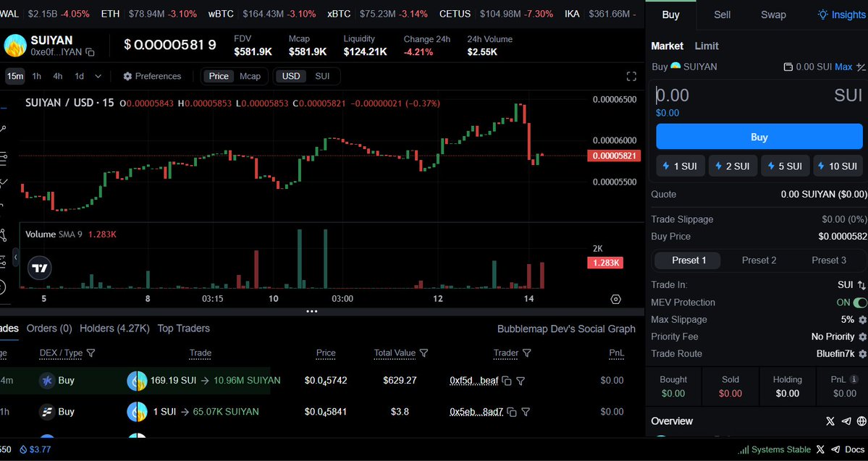The height and width of the screenshot is (461, 868).
Task: Switch chart to Price view
Action: (x=219, y=77)
